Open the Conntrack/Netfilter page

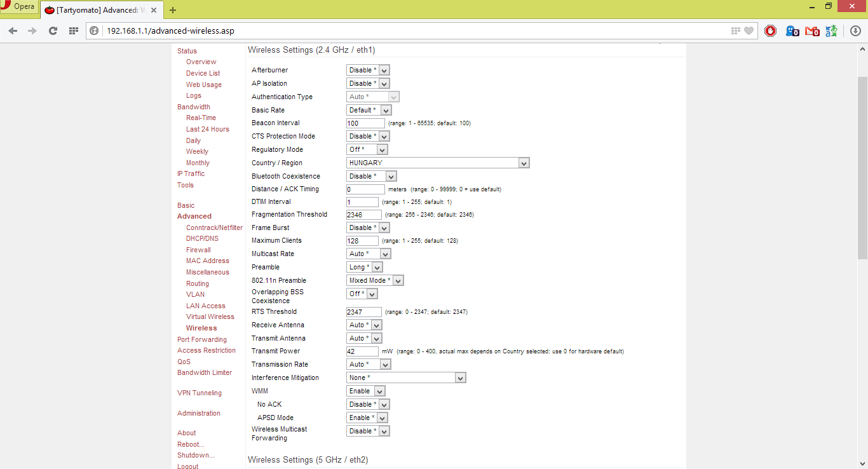(x=214, y=228)
